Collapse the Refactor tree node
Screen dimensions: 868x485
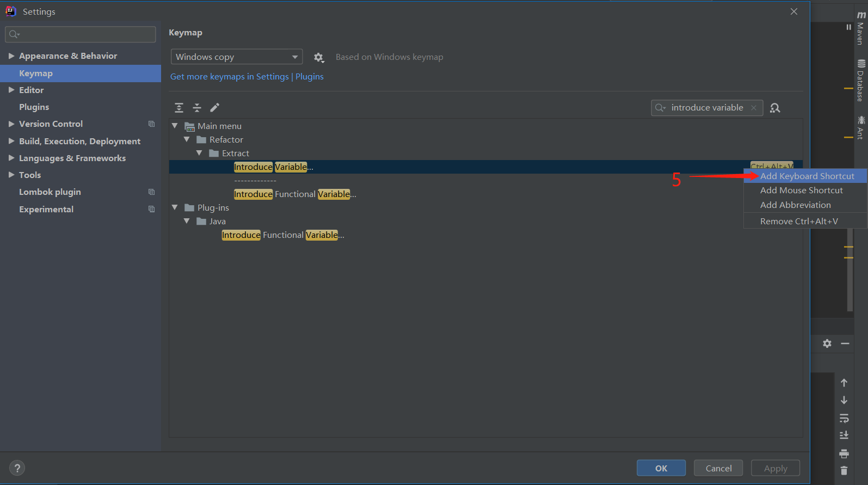click(x=187, y=139)
